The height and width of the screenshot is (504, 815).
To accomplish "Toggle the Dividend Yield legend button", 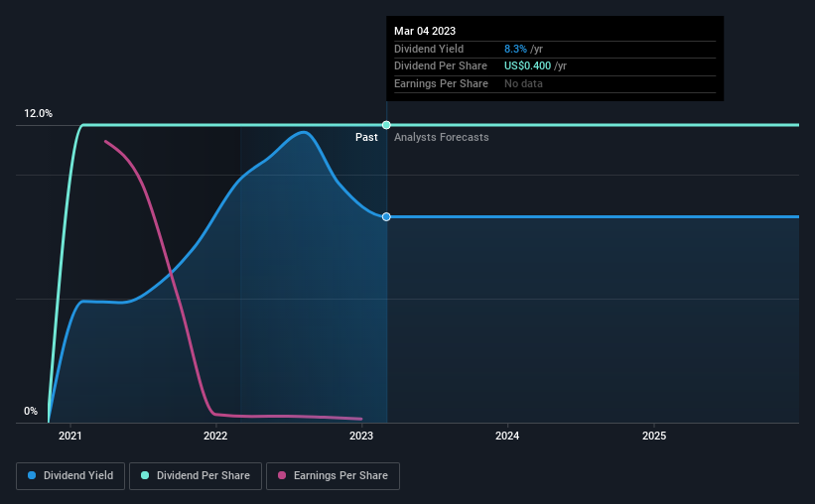I will (70, 476).
